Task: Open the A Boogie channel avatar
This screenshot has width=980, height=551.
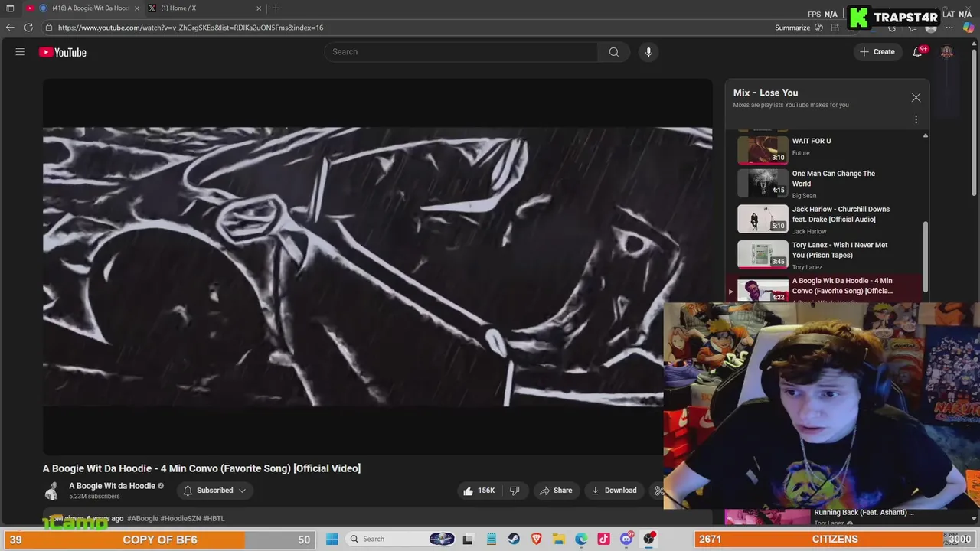Action: pos(52,491)
